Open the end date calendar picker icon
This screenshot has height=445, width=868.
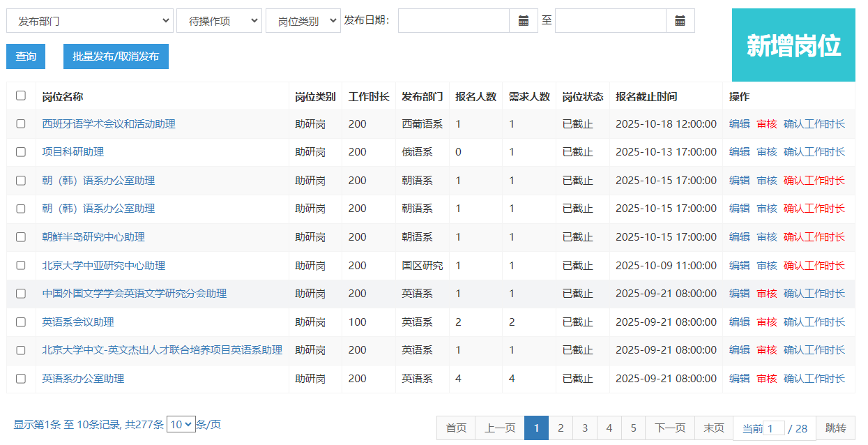[680, 21]
